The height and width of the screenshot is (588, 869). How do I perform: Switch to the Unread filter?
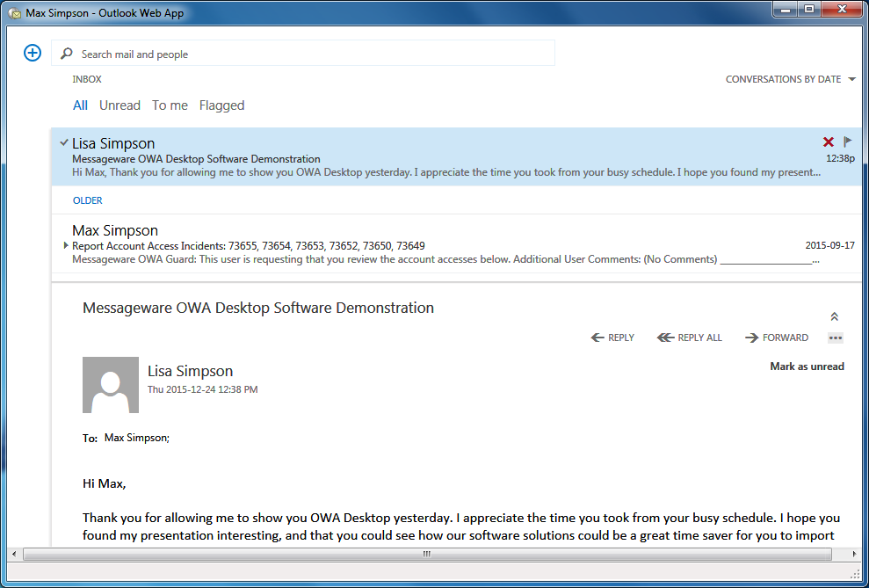tap(119, 105)
